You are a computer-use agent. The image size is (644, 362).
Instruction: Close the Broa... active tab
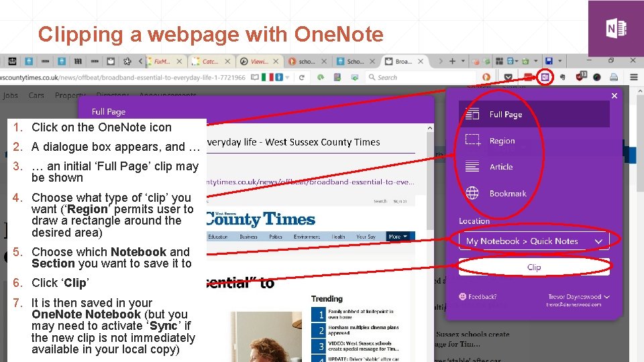[x=420, y=61]
